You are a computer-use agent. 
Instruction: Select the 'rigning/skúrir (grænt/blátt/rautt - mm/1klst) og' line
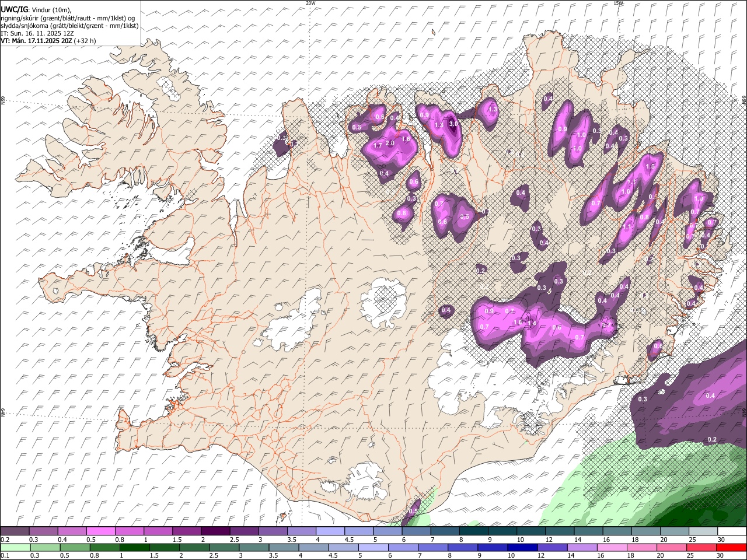click(68, 18)
